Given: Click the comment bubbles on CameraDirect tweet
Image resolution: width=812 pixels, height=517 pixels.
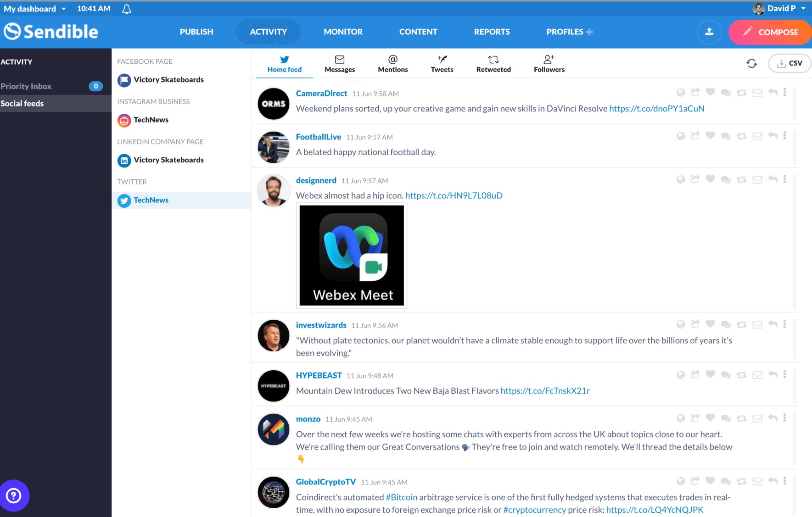Looking at the screenshot, I should (726, 93).
